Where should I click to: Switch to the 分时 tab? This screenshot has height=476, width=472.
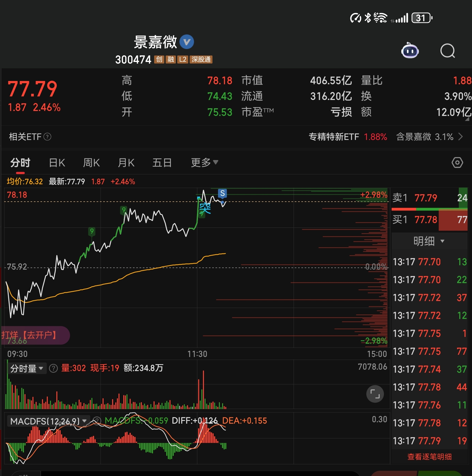tap(20, 163)
